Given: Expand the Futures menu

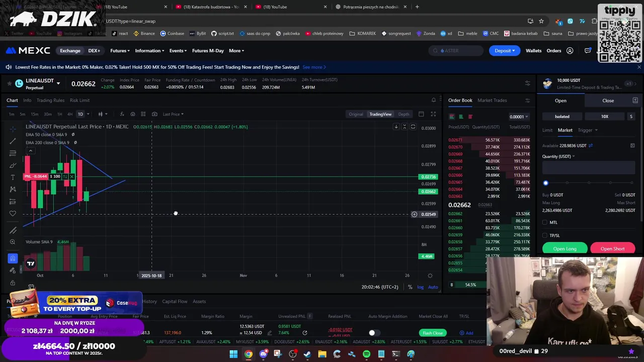Looking at the screenshot, I should point(120,51).
